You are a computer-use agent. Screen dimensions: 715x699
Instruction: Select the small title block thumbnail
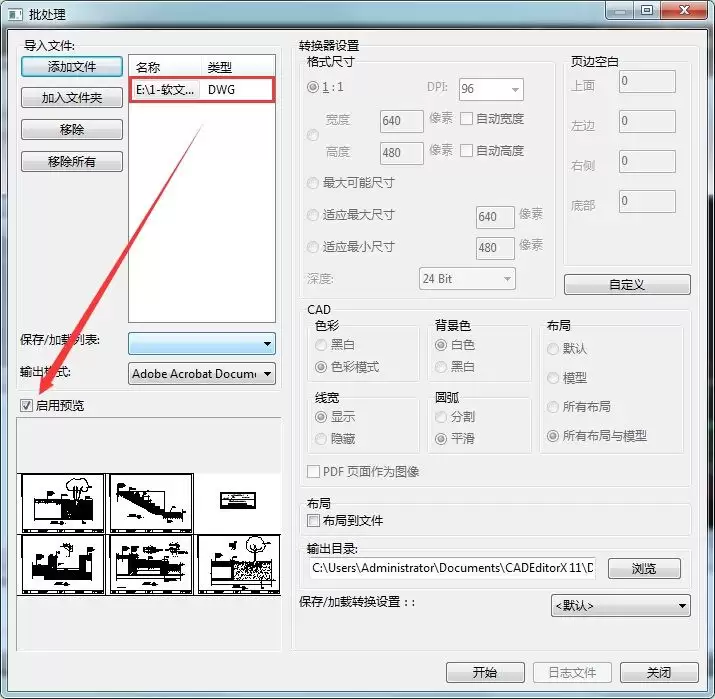238,500
